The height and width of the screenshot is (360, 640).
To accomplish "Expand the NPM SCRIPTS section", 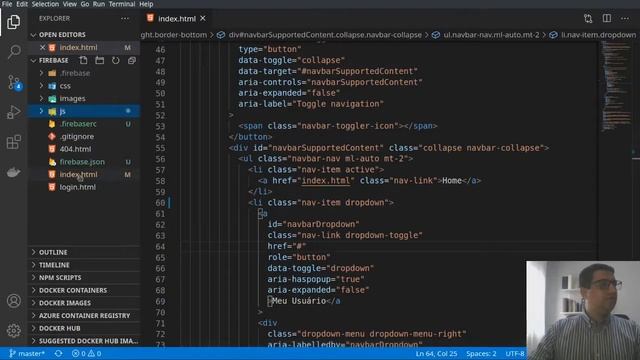I will [x=84, y=278].
